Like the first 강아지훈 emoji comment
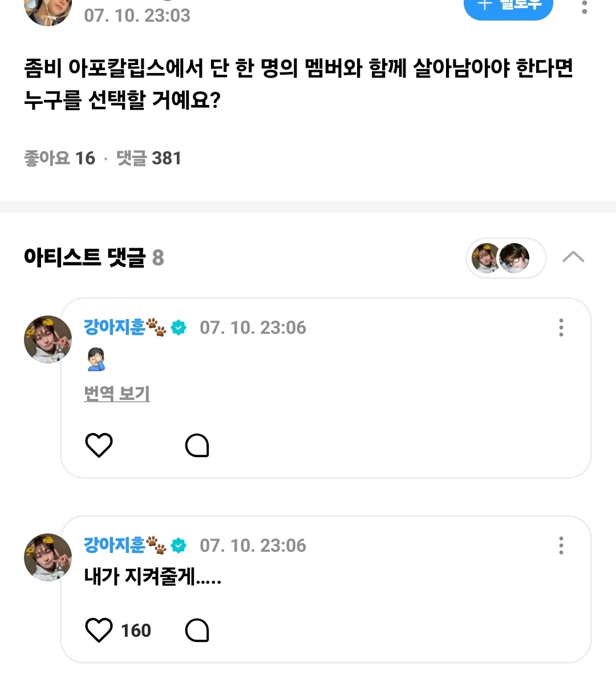Viewport: 616px width, 679px height. pyautogui.click(x=99, y=445)
